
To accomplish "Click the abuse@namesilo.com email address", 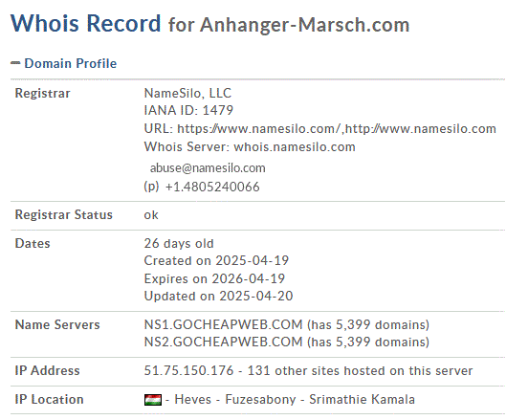I will click(x=208, y=167).
